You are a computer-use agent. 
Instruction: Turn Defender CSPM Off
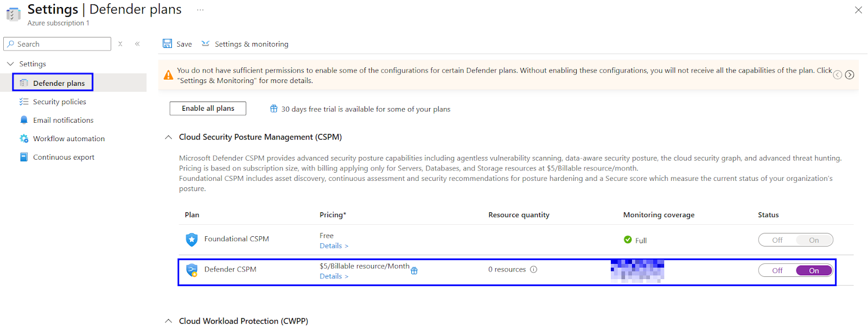777,270
